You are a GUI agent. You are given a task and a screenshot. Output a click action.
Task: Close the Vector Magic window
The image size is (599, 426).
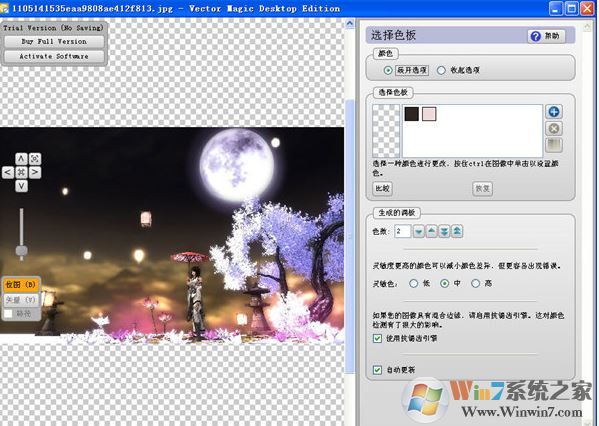tap(588, 8)
